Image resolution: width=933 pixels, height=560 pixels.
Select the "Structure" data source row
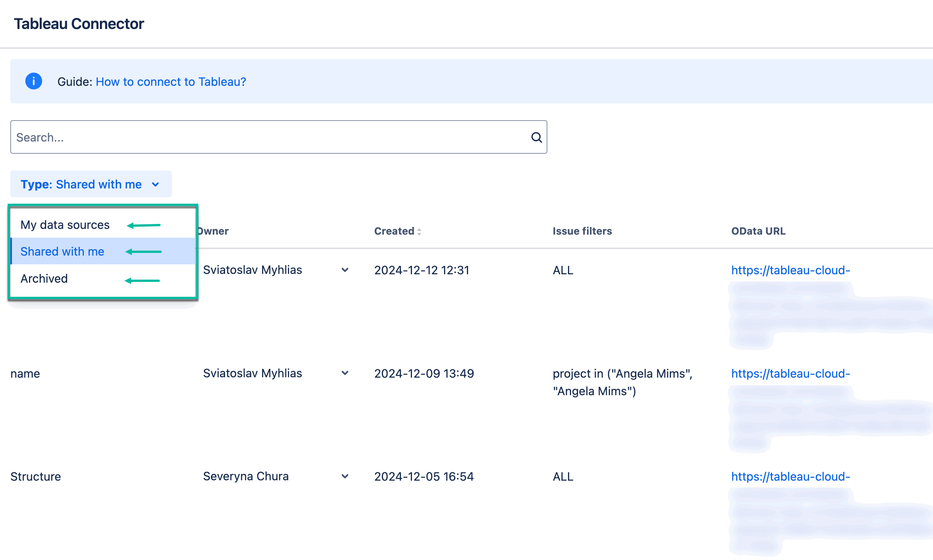coord(35,476)
